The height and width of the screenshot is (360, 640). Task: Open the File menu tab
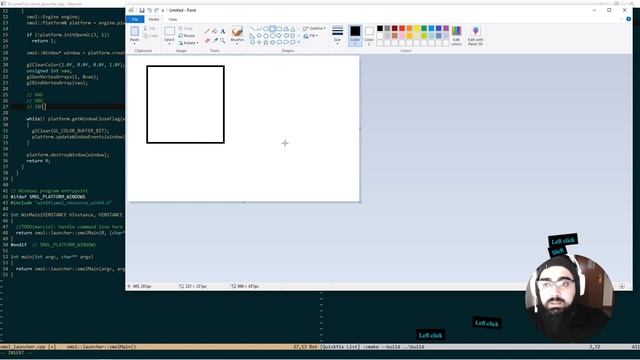point(135,19)
